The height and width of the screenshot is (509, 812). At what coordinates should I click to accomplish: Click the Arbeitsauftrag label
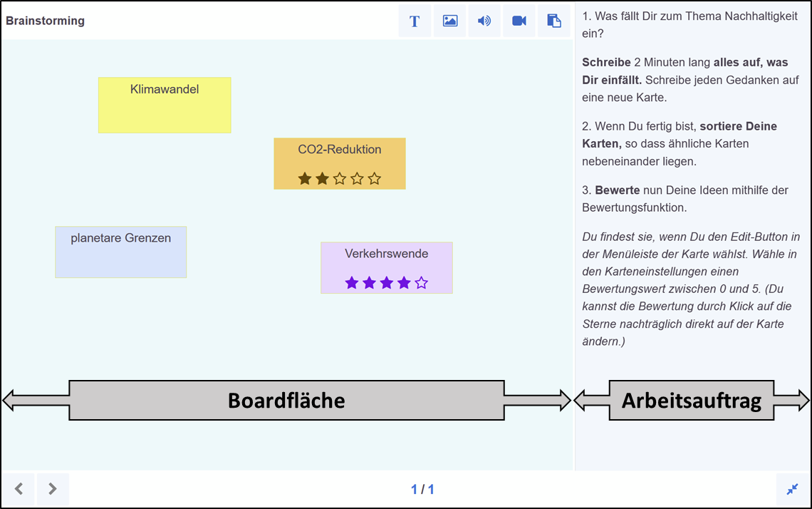pos(692,401)
